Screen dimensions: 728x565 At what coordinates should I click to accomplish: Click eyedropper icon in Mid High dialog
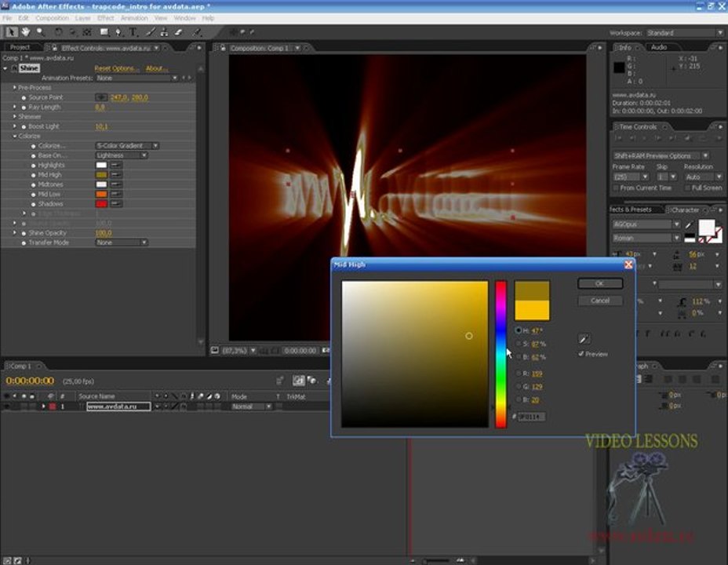tap(584, 339)
